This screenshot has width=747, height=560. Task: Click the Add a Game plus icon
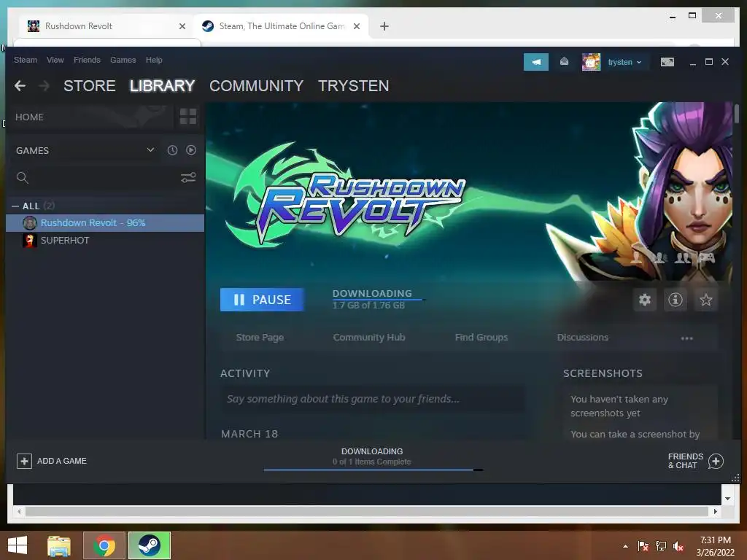pyautogui.click(x=24, y=461)
